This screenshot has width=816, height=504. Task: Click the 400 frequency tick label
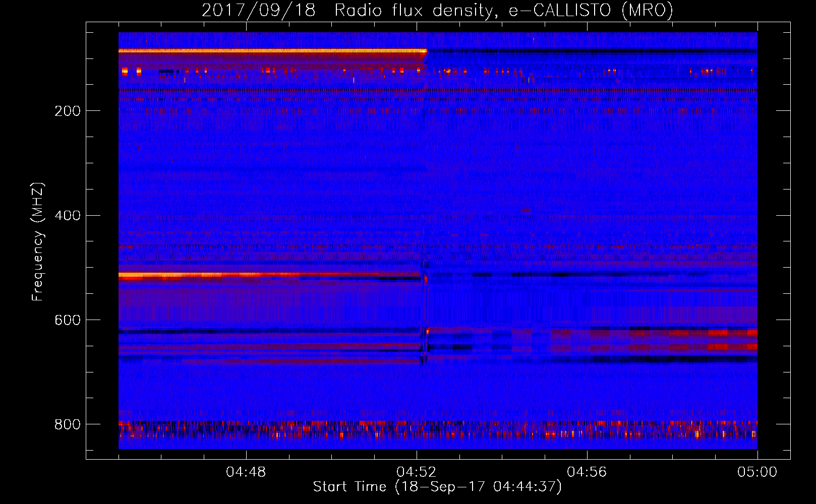click(x=67, y=216)
